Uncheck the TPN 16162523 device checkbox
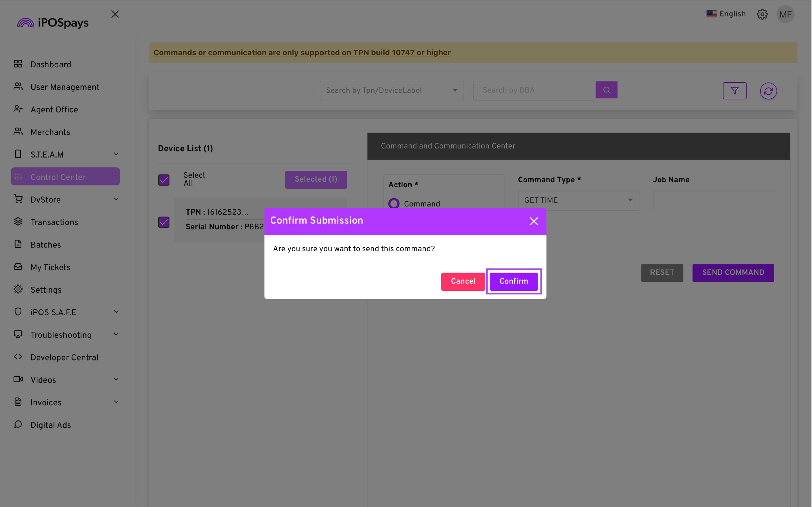This screenshot has height=507, width=812. [x=164, y=222]
